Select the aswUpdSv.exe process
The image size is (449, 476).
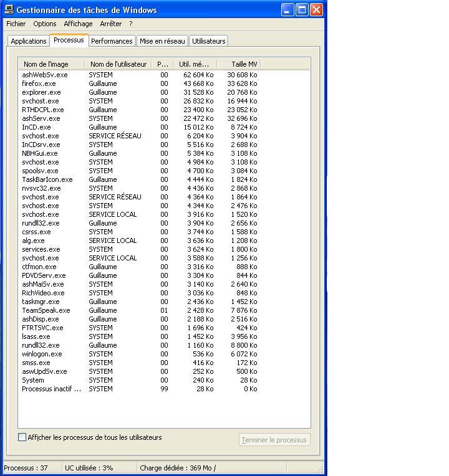point(140,371)
